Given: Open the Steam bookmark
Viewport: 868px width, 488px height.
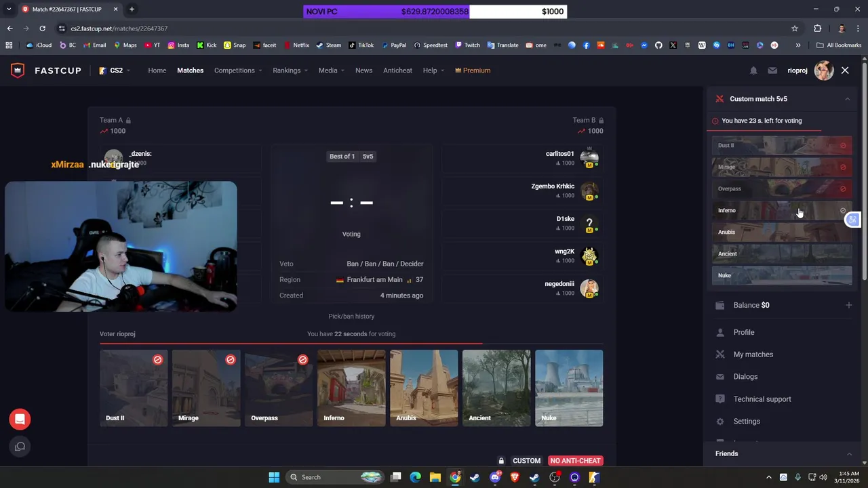Looking at the screenshot, I should tap(328, 45).
